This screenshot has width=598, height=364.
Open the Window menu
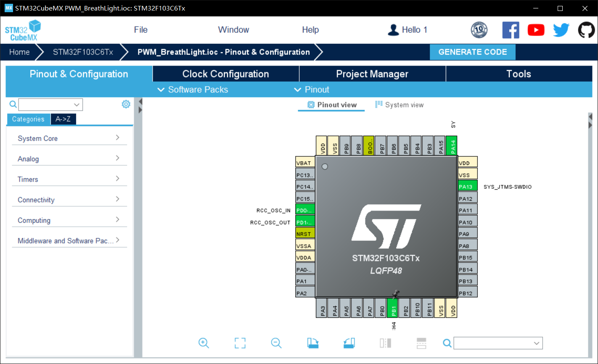click(x=233, y=30)
